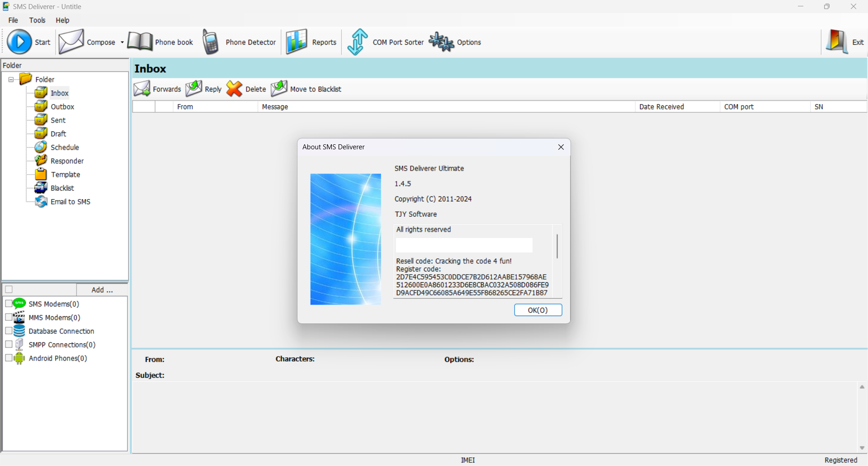Toggle the select-all checkbox beside Add
868x466 pixels.
click(9, 290)
